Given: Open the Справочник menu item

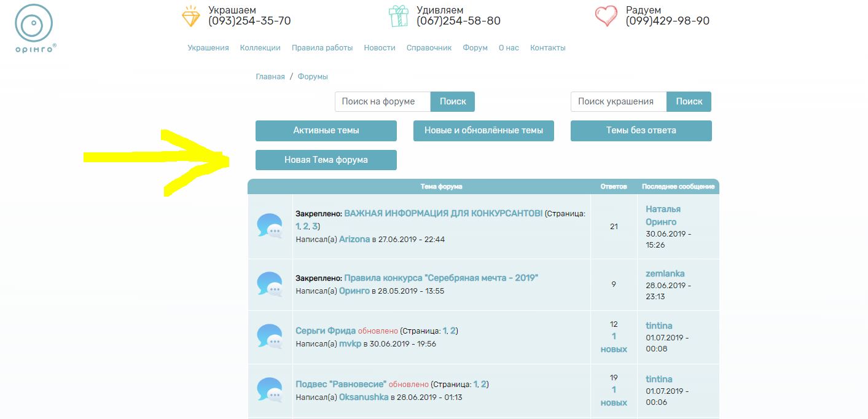Looking at the screenshot, I should click(x=429, y=48).
